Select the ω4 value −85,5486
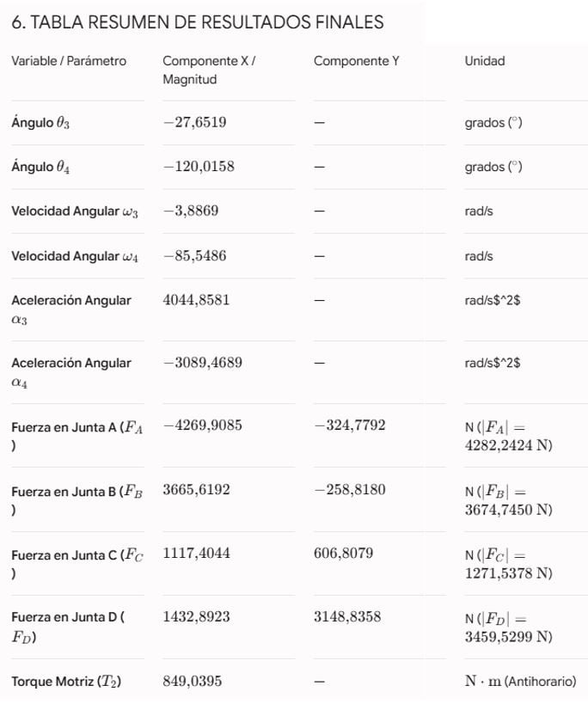The image size is (588, 704). click(194, 256)
